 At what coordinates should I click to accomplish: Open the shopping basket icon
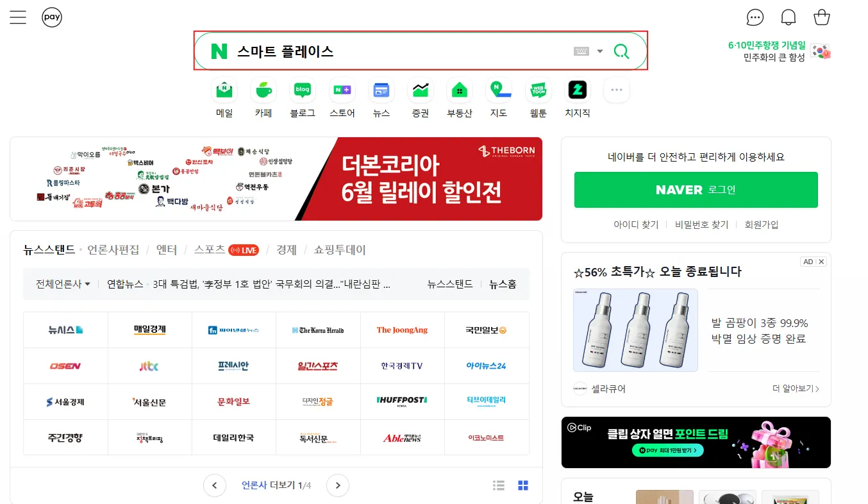click(x=822, y=17)
